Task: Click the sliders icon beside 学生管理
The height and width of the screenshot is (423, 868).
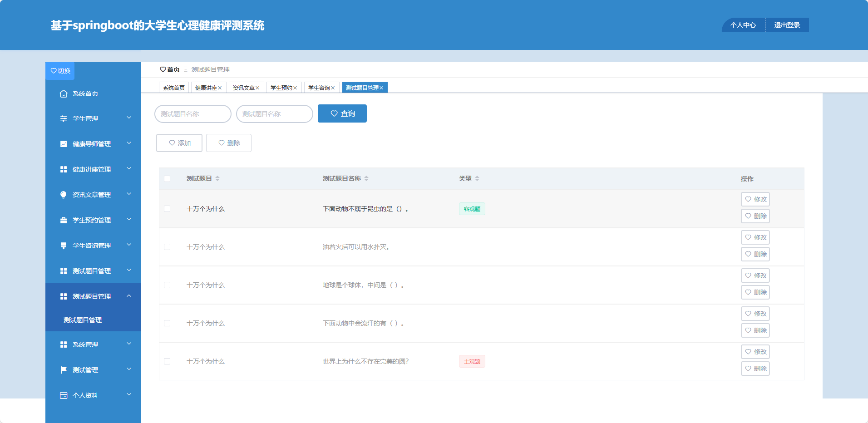Action: tap(64, 118)
